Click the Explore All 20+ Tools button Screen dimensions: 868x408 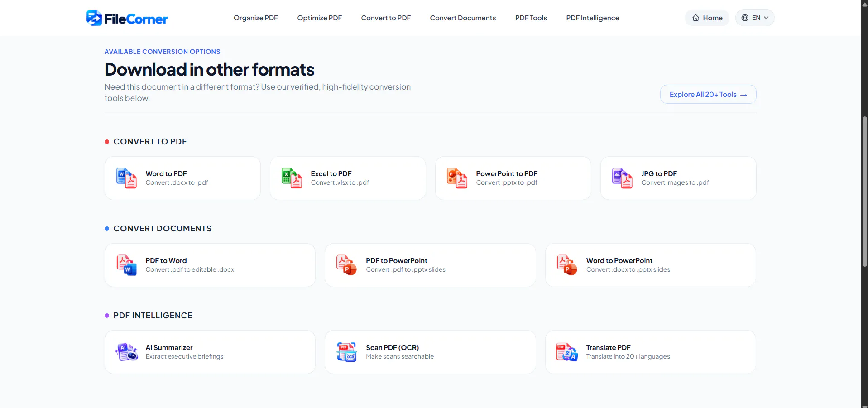[x=708, y=94]
